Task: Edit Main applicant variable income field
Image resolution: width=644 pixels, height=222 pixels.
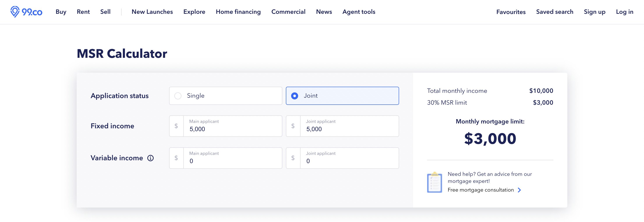Action: tap(225, 158)
